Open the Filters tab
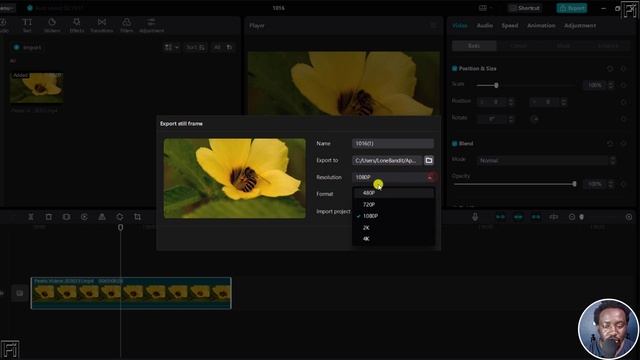 coord(127,25)
